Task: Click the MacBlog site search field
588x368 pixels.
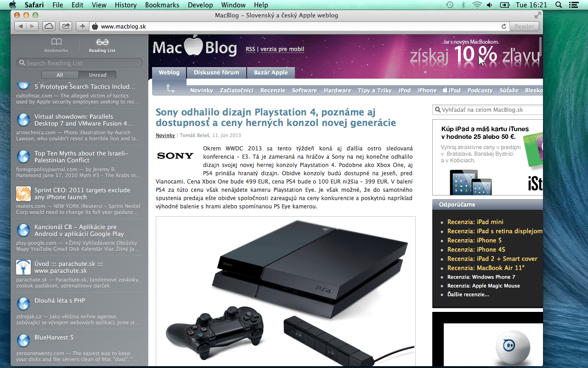Action: tap(487, 110)
